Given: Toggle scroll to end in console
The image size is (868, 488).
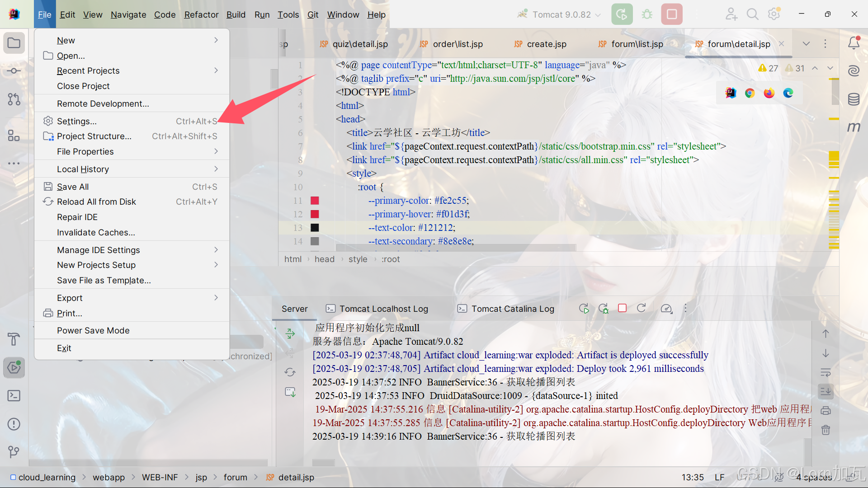Looking at the screenshot, I should [826, 391].
